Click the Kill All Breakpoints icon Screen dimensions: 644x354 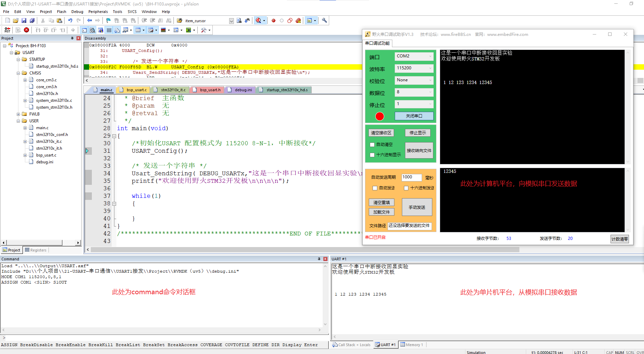(298, 21)
